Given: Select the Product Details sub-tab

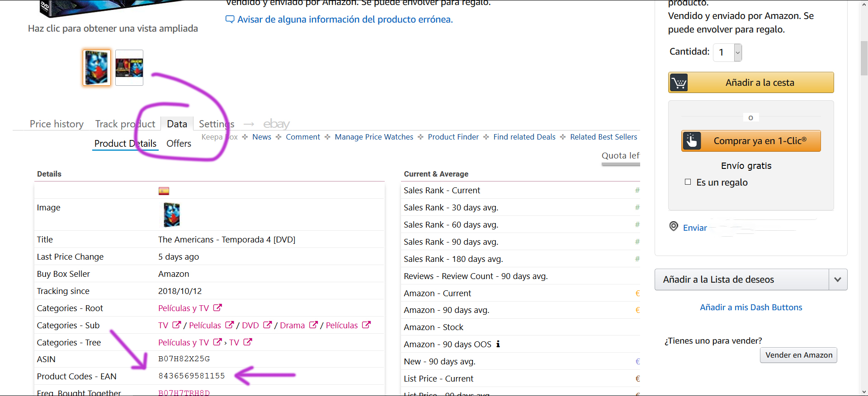Looking at the screenshot, I should pos(125,144).
